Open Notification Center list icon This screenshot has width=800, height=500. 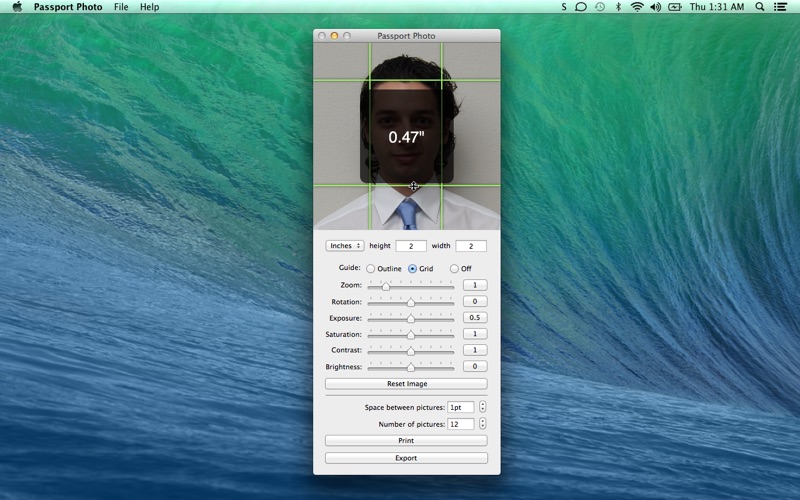pyautogui.click(x=780, y=7)
